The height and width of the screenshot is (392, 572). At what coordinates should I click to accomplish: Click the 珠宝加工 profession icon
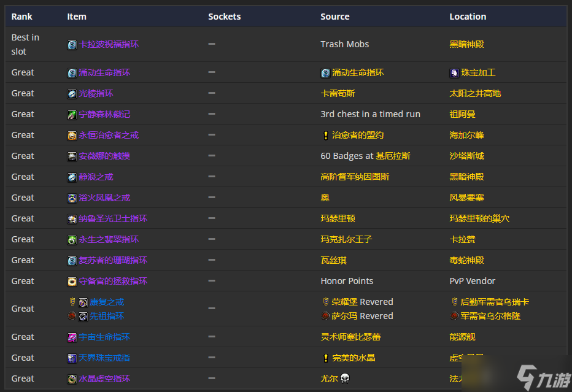point(454,73)
